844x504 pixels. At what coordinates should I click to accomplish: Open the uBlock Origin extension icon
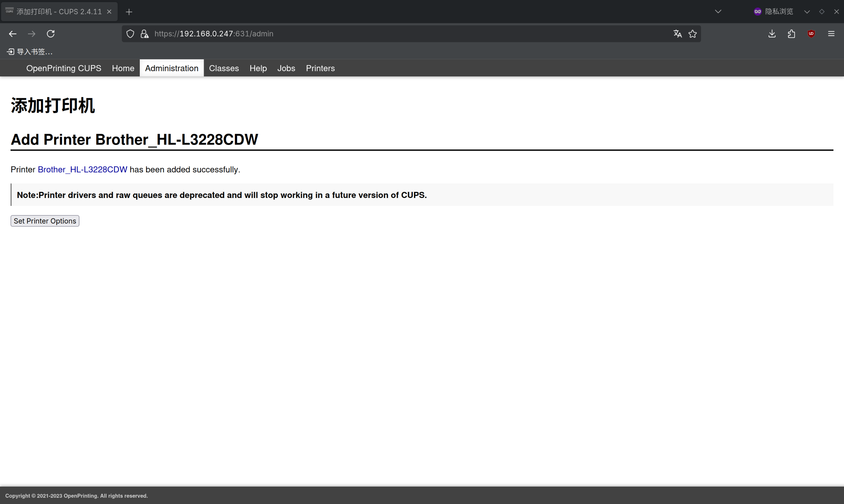(811, 34)
